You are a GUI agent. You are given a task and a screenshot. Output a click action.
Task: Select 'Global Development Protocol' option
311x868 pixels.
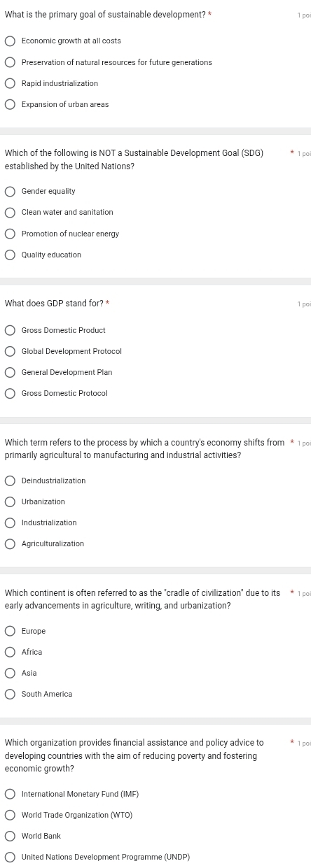pyautogui.click(x=10, y=351)
